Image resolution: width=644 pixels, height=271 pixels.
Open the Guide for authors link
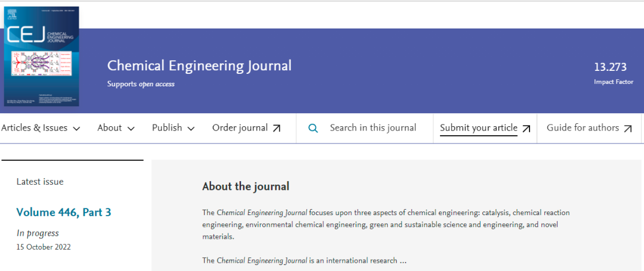(584, 128)
